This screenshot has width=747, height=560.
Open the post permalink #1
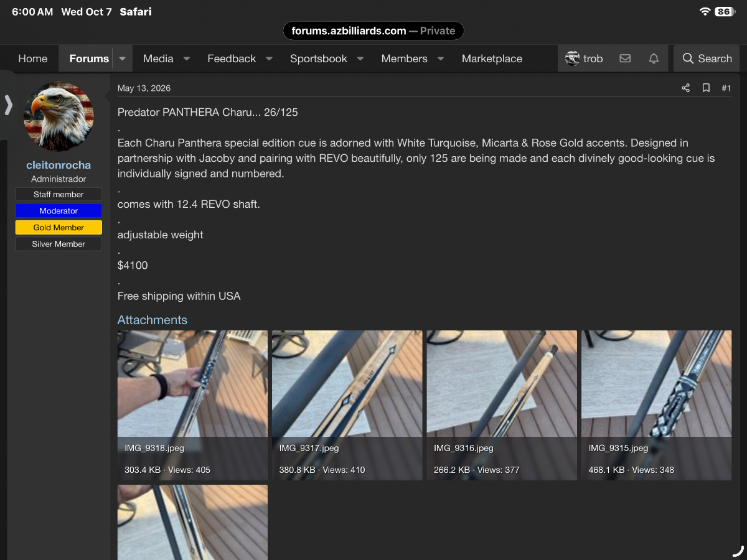(x=726, y=88)
